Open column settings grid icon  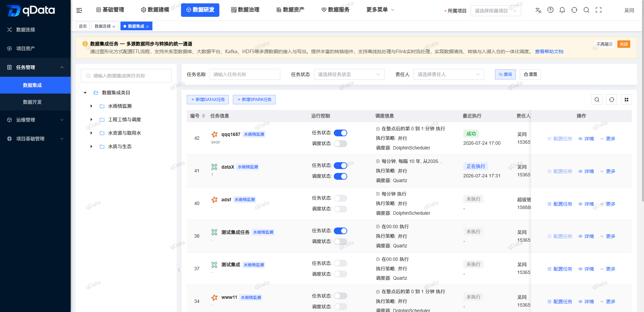click(627, 100)
